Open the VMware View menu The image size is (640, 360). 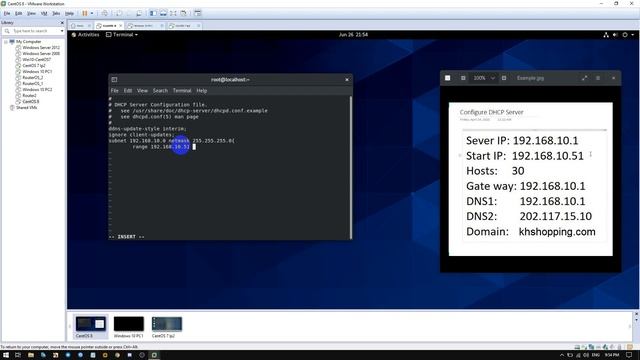pyautogui.click(x=31, y=13)
